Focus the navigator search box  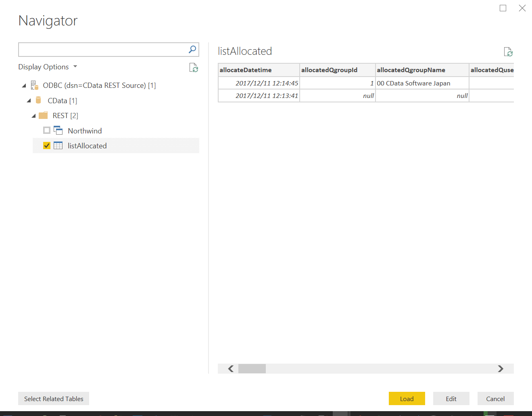tap(103, 50)
